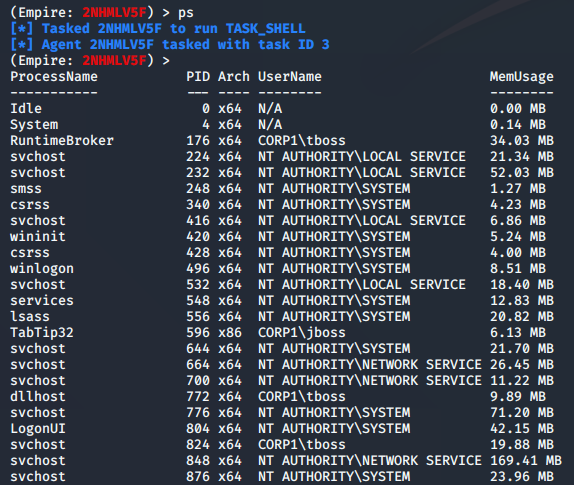Viewport: 574px width, 485px height.
Task: Click PID 428 for csrss
Action: [198, 253]
